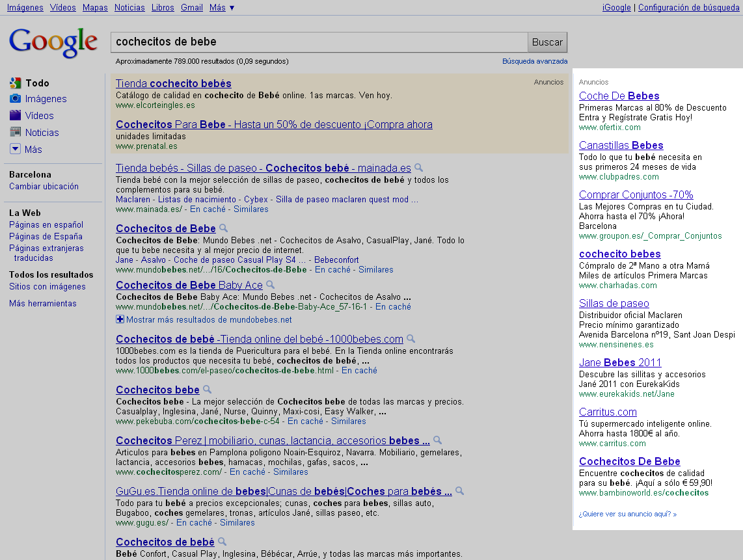
Task: Open the Vídeos film icon in the sidebar
Action: [x=15, y=115]
